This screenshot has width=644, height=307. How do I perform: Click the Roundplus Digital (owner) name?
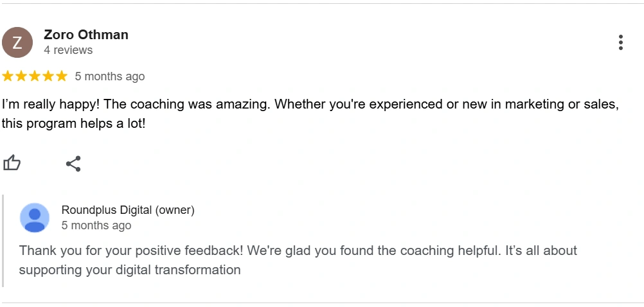(128, 210)
